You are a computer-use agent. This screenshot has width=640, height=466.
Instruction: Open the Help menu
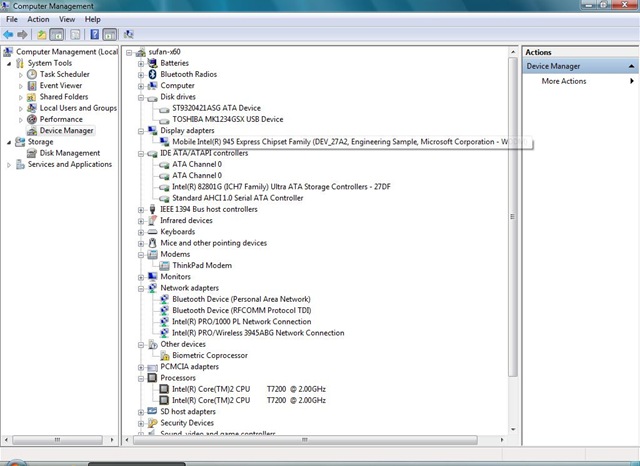tap(93, 19)
